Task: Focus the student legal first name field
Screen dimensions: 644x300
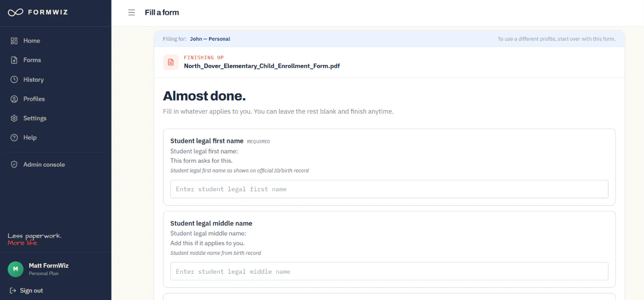Action: tap(389, 189)
